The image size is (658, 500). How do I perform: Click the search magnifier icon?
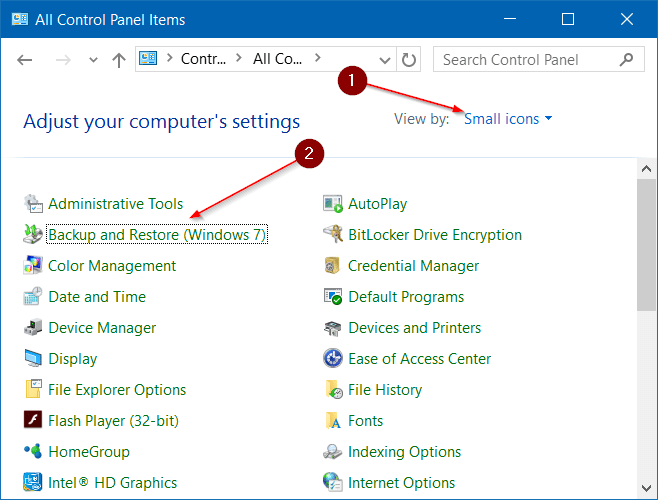[626, 60]
